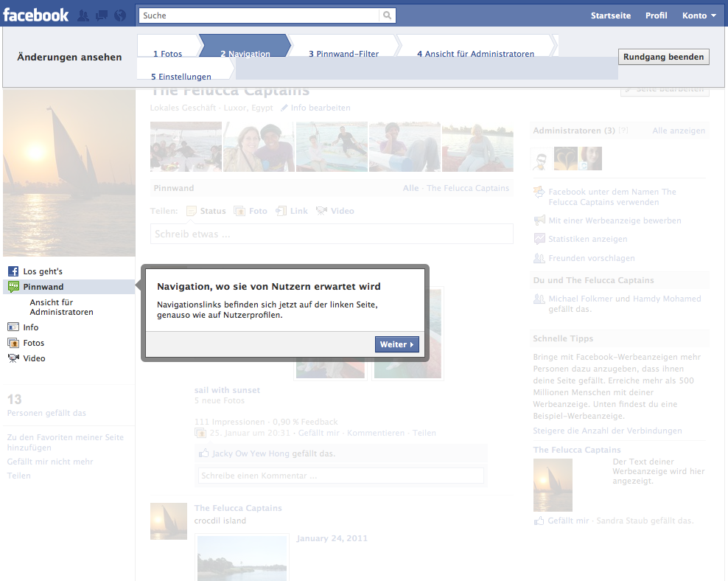Open Video in left sidebar
This screenshot has height=581, width=728.
point(34,358)
